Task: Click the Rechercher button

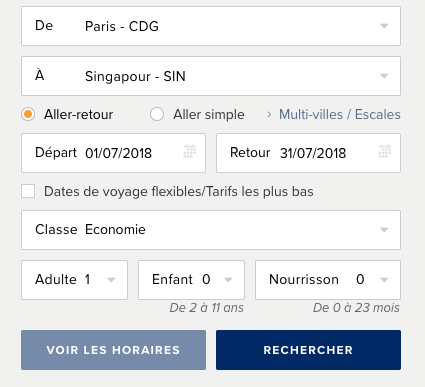Action: click(x=308, y=350)
